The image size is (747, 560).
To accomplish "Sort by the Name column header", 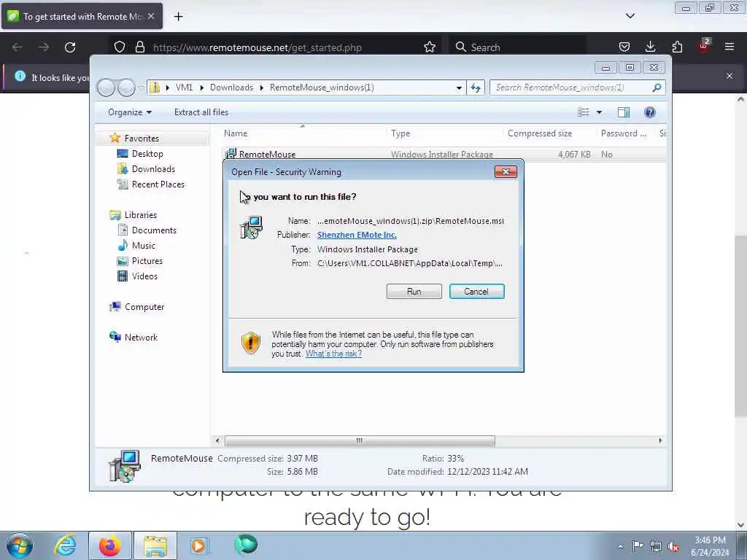I will pos(236,133).
